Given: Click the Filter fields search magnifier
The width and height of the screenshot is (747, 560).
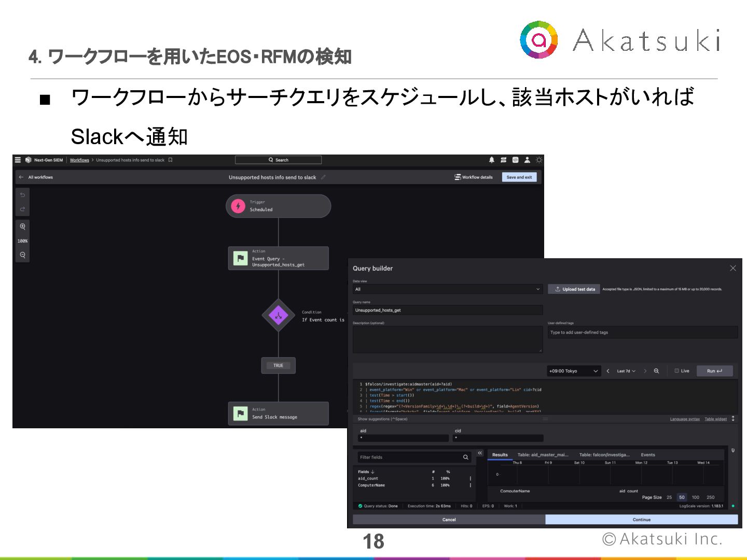Looking at the screenshot, I should [465, 457].
